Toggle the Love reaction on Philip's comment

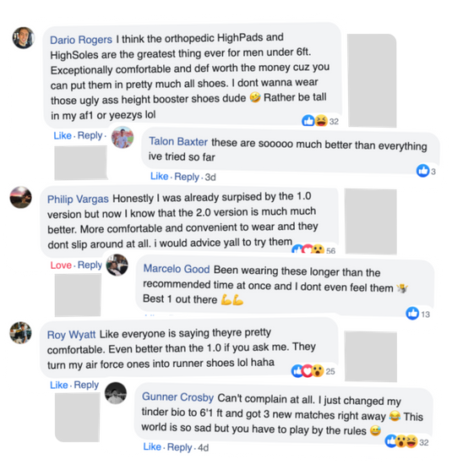click(61, 265)
